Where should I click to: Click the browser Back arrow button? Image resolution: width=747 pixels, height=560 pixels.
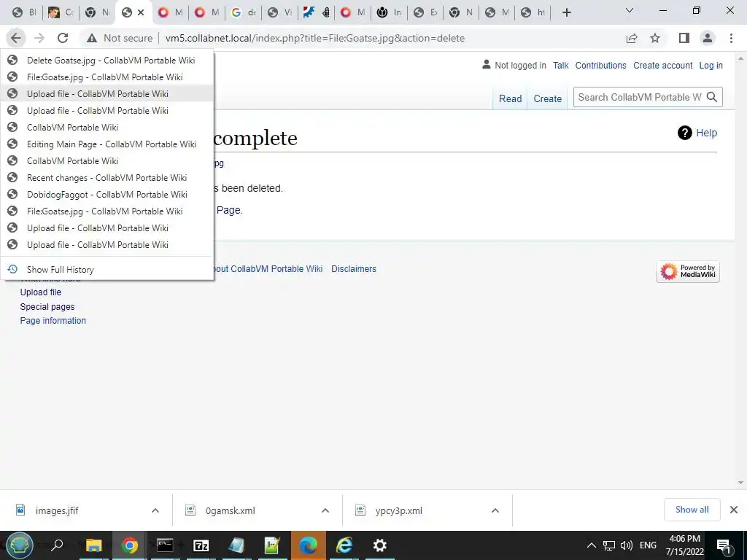click(16, 38)
